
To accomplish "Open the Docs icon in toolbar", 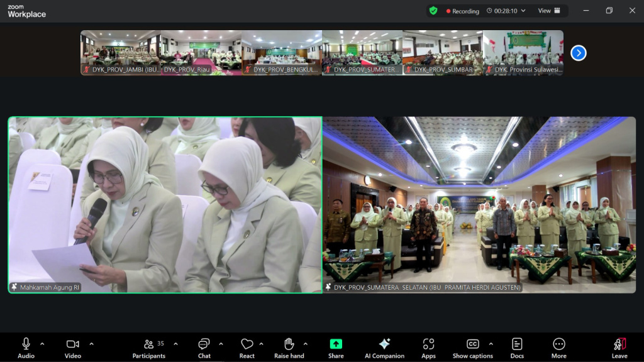I will pyautogui.click(x=517, y=348).
